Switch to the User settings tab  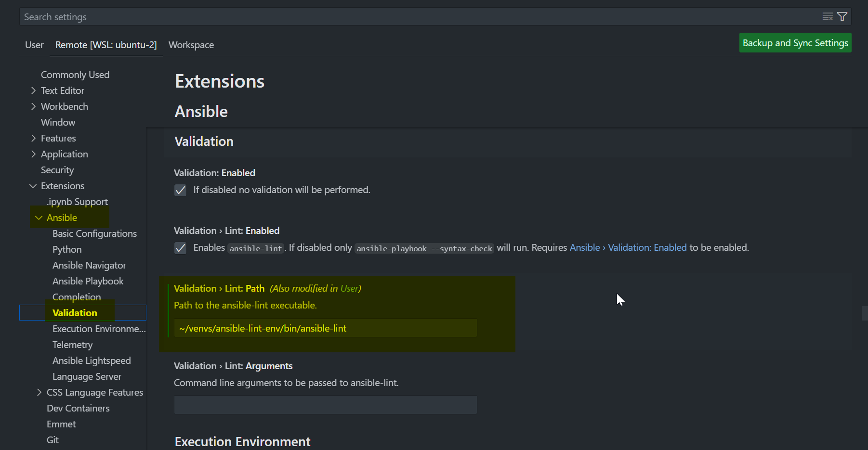pos(34,45)
